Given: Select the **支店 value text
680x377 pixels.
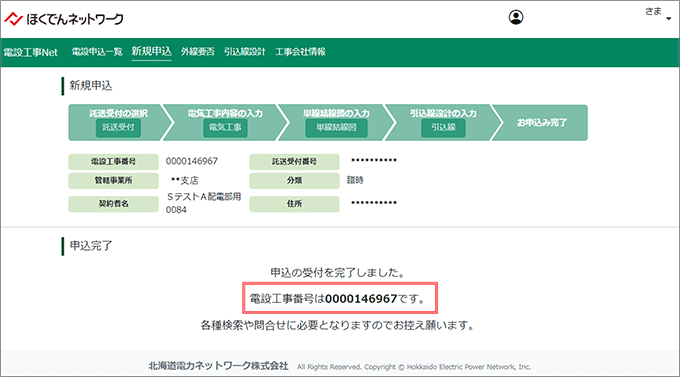Looking at the screenshot, I should pos(185,180).
